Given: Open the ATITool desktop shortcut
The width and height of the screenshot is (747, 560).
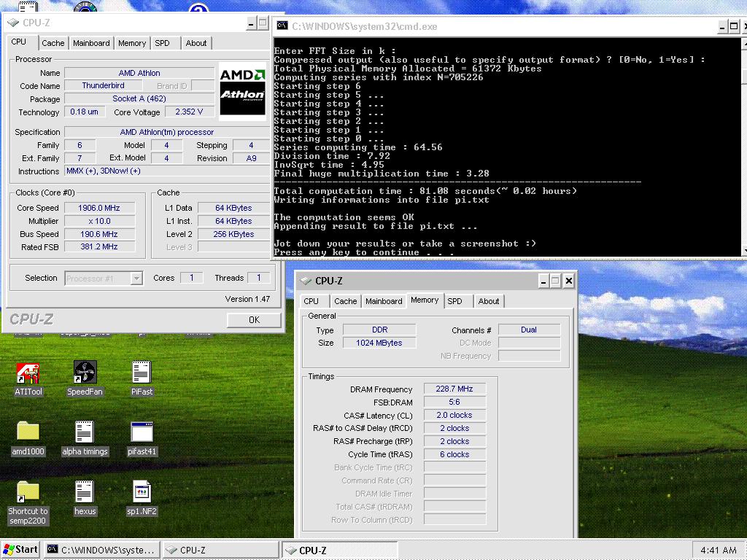Looking at the screenshot, I should point(28,379).
